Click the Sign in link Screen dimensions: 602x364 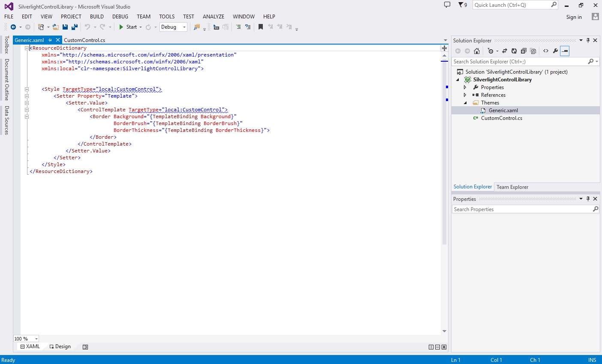pyautogui.click(x=574, y=17)
